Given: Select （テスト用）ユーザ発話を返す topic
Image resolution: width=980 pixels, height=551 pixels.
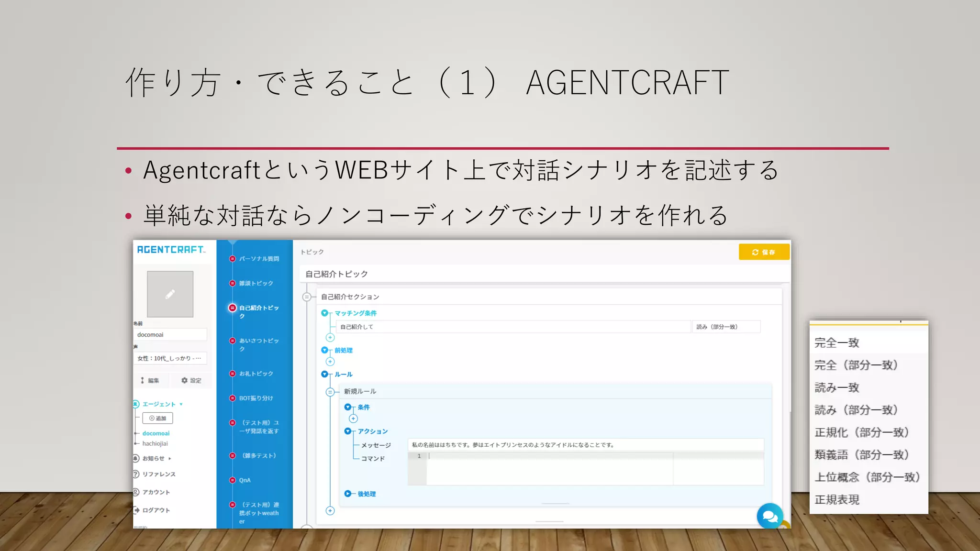Looking at the screenshot, I should point(259,427).
